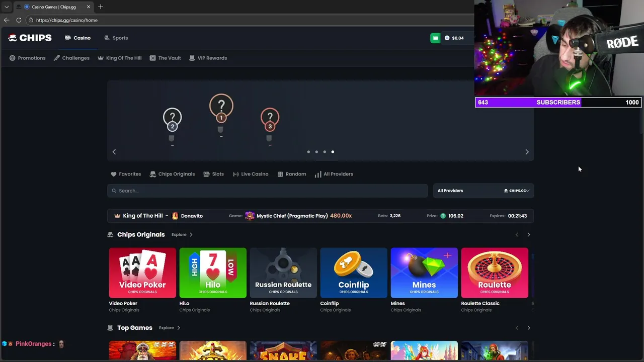Open Promotions page
The width and height of the screenshot is (644, 362).
click(27, 58)
